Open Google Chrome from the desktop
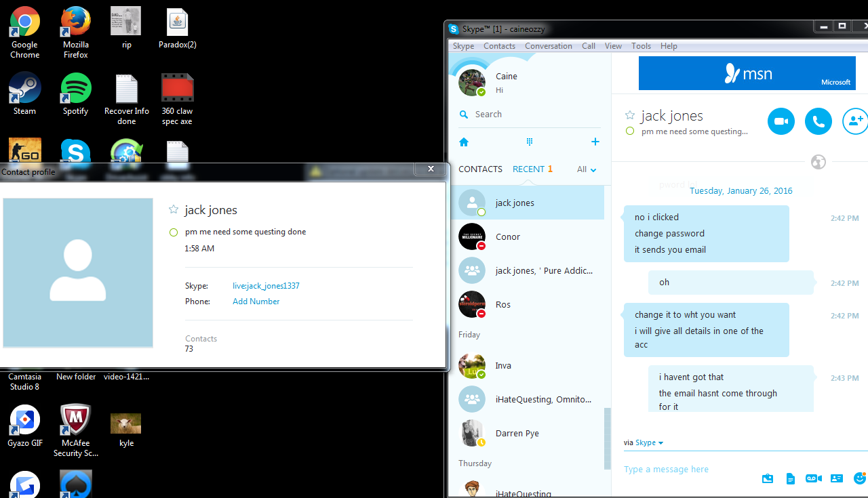 point(24,33)
